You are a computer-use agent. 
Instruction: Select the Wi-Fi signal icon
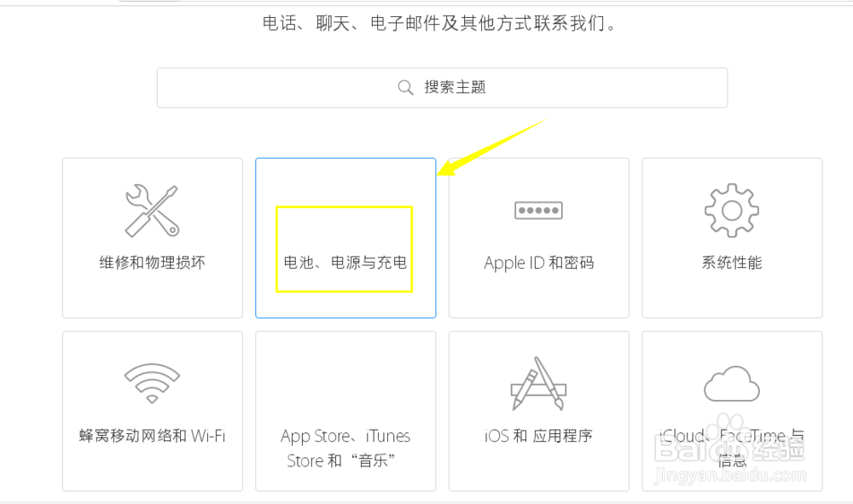[x=152, y=383]
